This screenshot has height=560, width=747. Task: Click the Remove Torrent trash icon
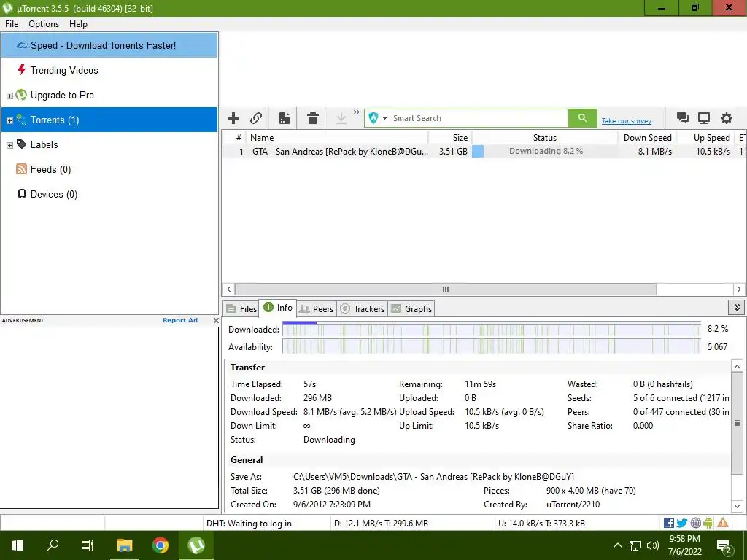tap(312, 118)
